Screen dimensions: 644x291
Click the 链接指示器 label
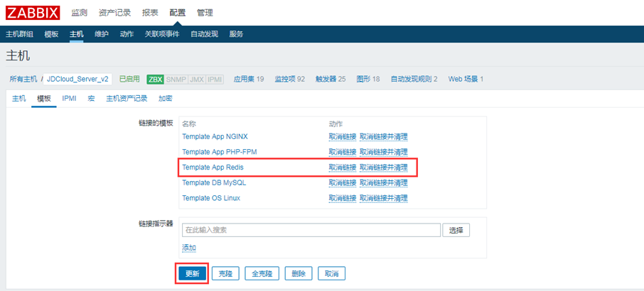click(x=156, y=224)
